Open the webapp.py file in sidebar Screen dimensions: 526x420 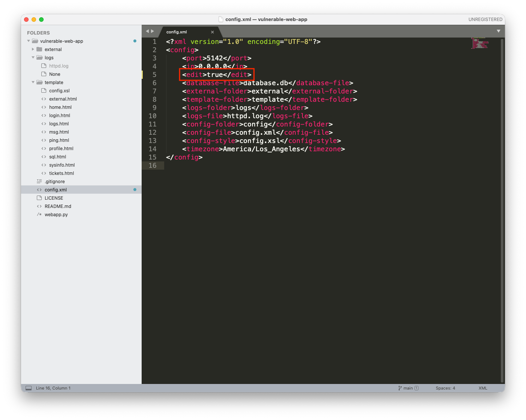(56, 215)
